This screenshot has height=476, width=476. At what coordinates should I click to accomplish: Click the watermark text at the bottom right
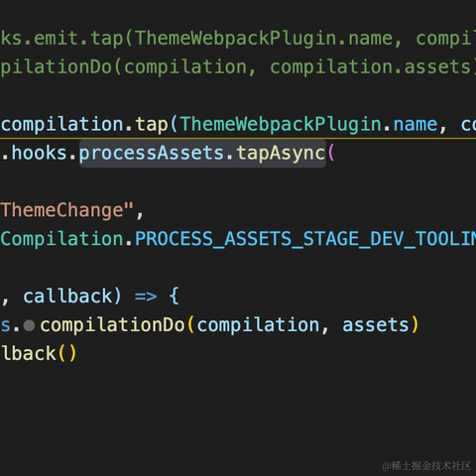426,466
